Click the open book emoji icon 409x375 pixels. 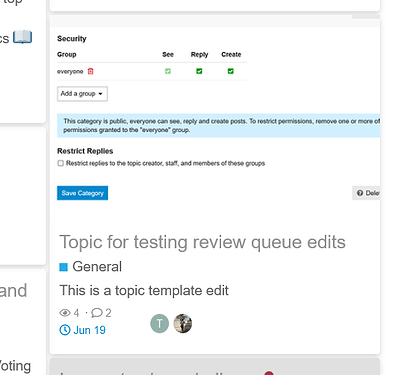pyautogui.click(x=22, y=37)
